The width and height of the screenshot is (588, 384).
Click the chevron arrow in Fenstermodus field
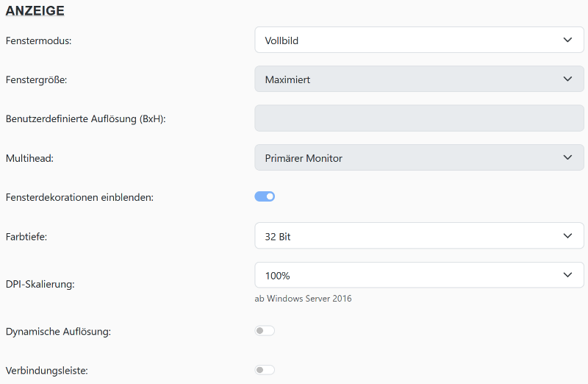point(567,40)
